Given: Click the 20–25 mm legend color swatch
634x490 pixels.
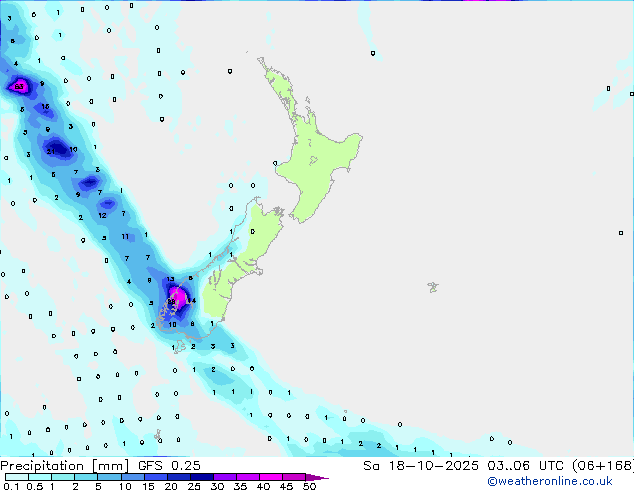Looking at the screenshot, I should pyautogui.click(x=178, y=477).
